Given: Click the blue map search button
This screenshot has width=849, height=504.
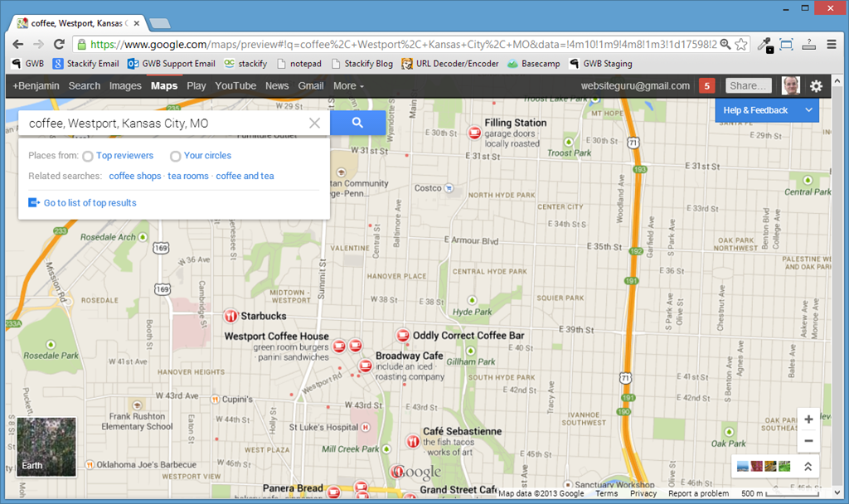Looking at the screenshot, I should coord(357,123).
